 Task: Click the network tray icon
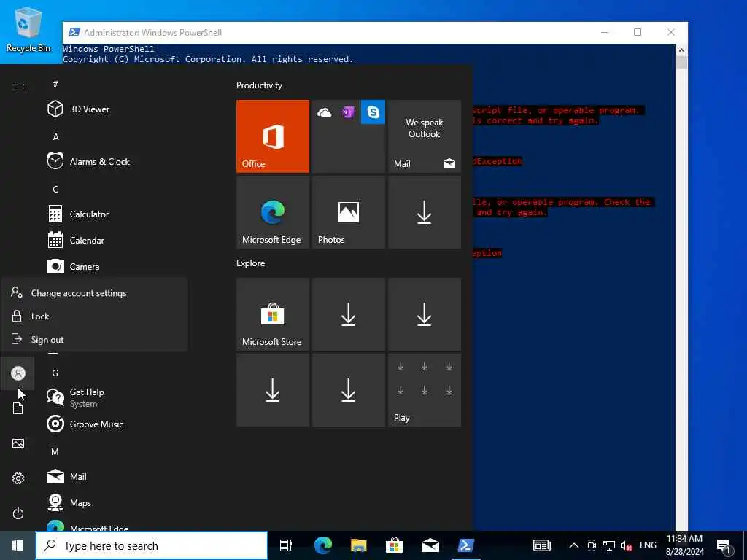click(x=609, y=545)
